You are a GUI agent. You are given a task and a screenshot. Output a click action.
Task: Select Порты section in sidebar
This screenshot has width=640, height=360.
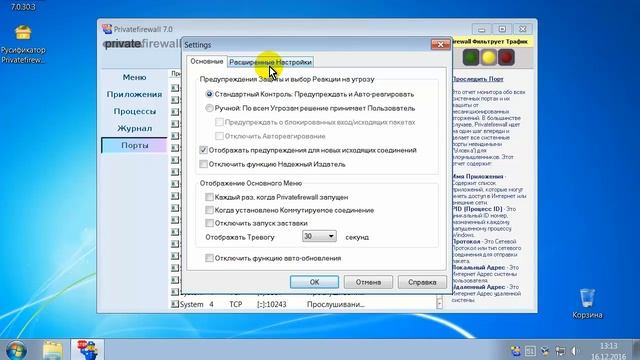coord(134,145)
